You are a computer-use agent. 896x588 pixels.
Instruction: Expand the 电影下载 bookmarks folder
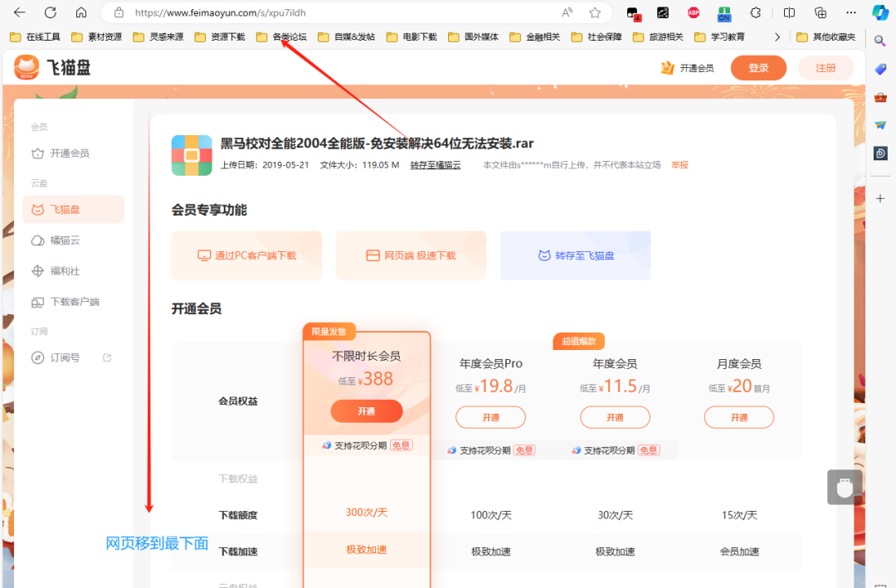click(x=412, y=37)
